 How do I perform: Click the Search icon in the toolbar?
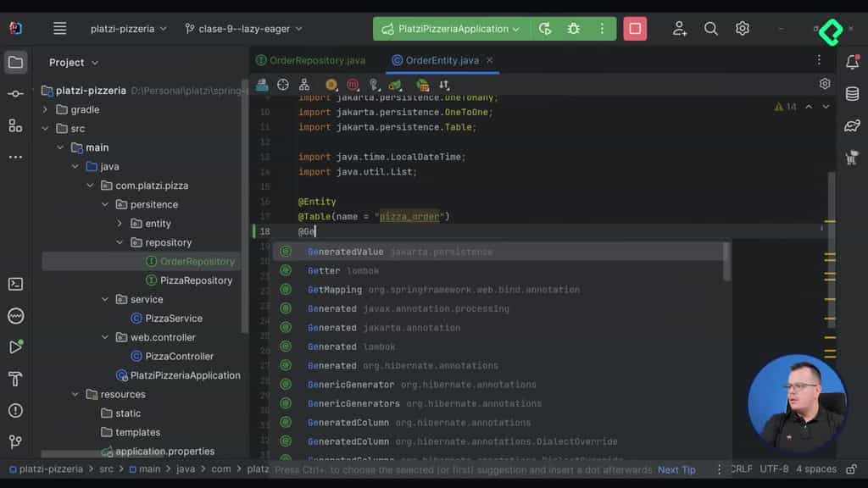710,28
